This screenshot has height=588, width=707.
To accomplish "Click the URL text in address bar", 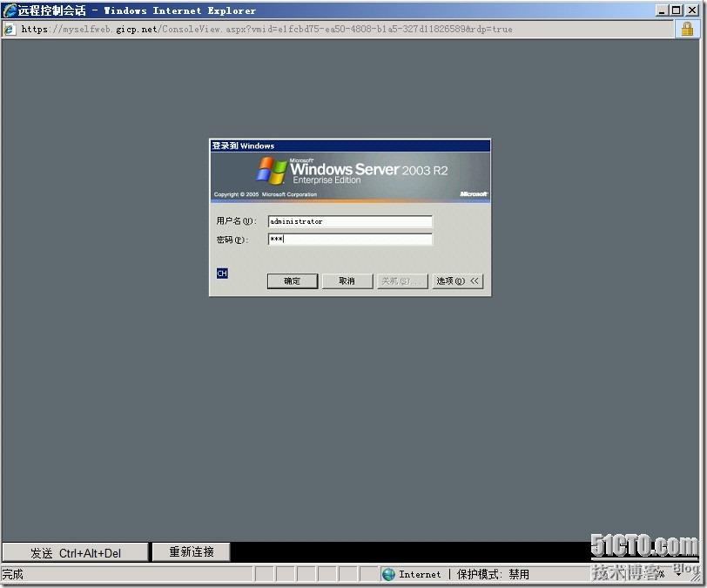I will point(266,30).
